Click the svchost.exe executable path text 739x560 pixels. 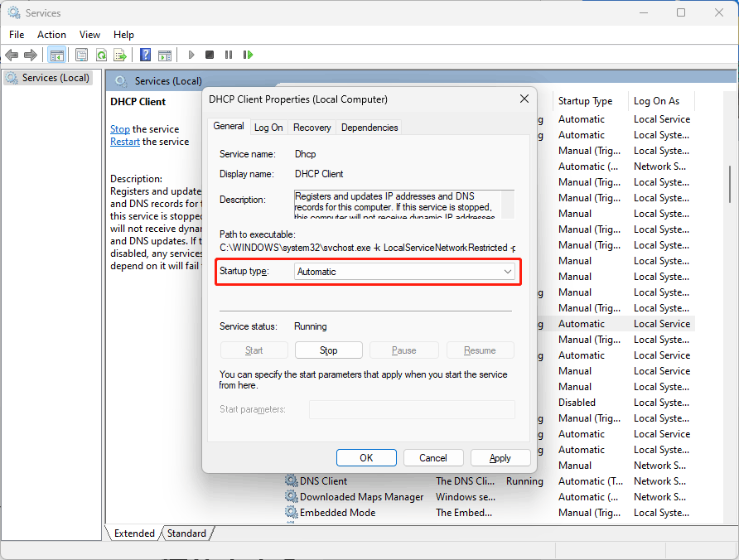(x=367, y=248)
